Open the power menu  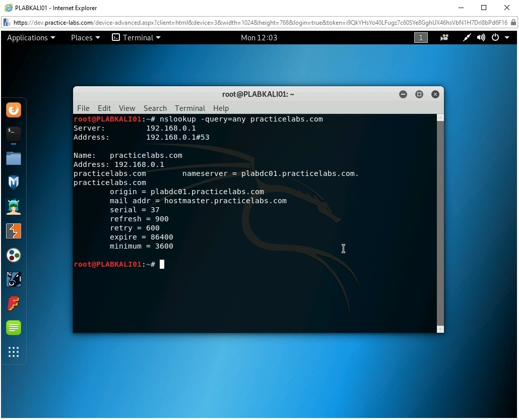pos(494,37)
